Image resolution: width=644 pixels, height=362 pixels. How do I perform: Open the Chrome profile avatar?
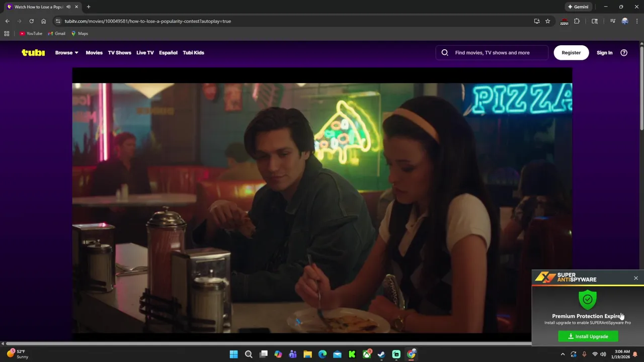(625, 21)
